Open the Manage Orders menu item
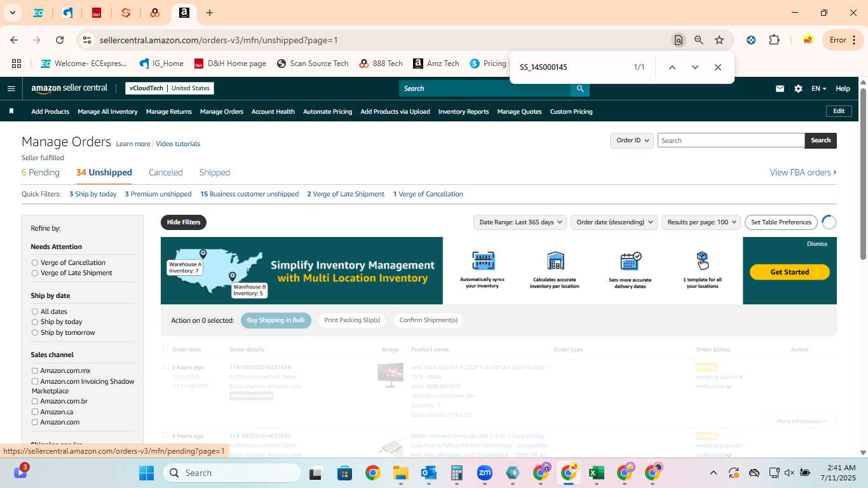 [222, 111]
